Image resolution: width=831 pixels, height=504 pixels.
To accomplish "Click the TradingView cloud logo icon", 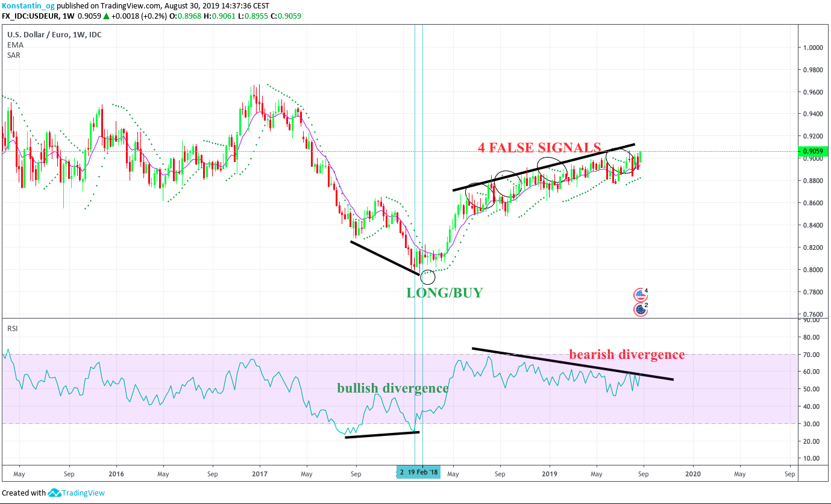I will pos(55,493).
